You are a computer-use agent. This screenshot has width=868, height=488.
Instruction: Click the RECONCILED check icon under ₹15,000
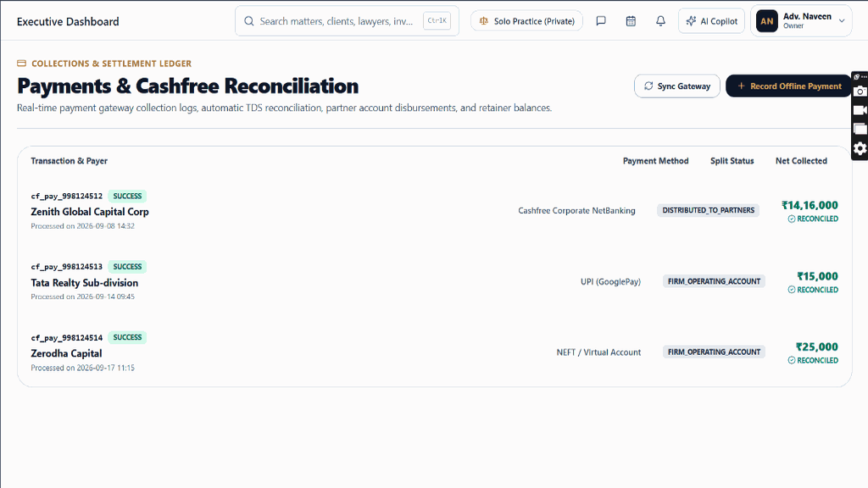(x=792, y=290)
